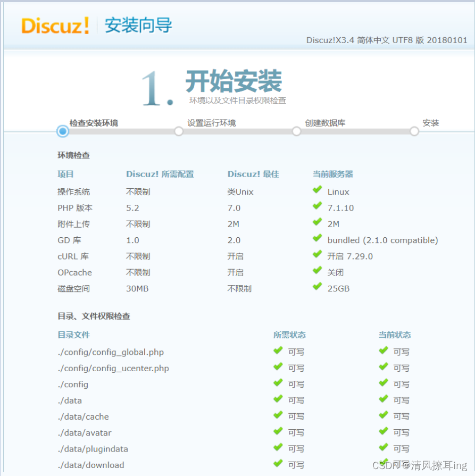Viewport: 475px width, 476px height.
Task: Click required-state checkmark for ./data/cache
Action: [278, 415]
